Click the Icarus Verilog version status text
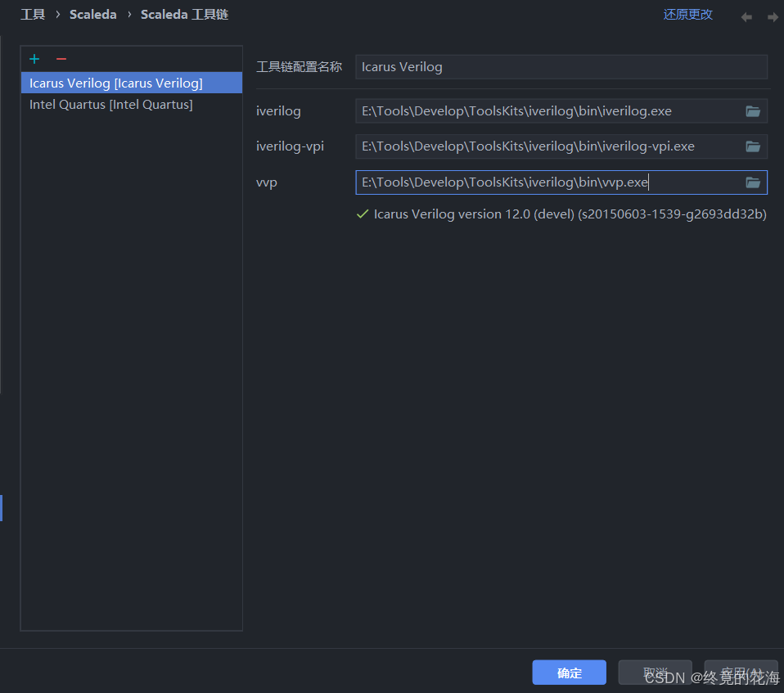 [x=570, y=214]
